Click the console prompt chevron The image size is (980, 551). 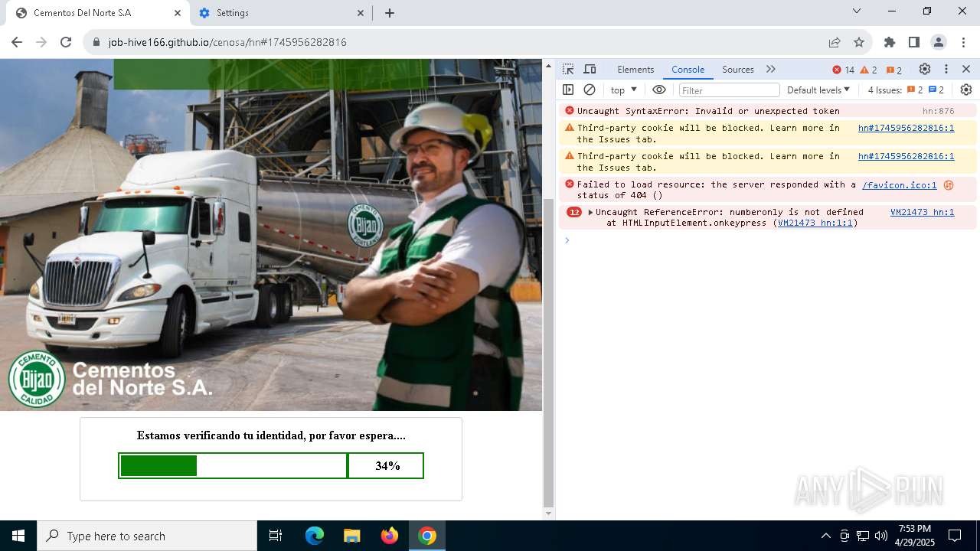click(x=567, y=240)
